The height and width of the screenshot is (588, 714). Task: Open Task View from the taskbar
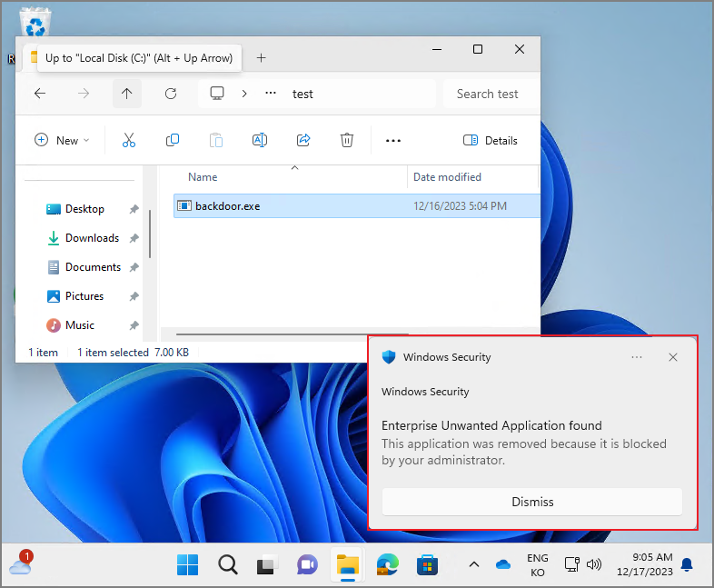(x=267, y=564)
